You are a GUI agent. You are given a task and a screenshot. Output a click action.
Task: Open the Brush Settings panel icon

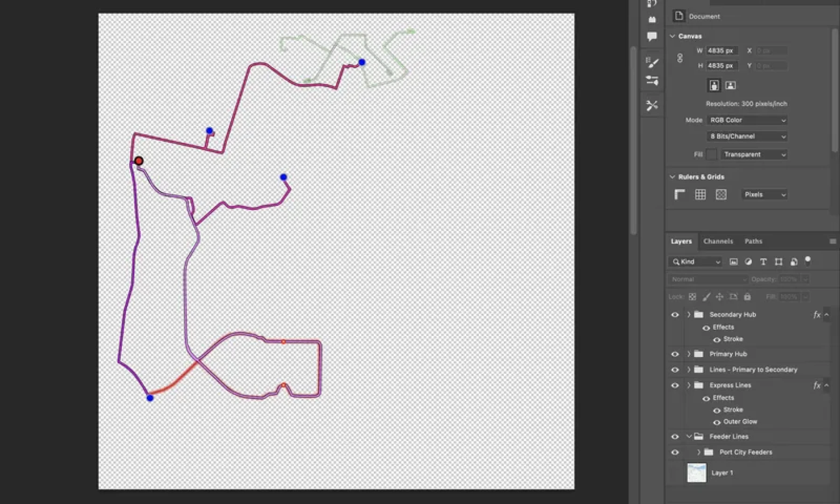click(652, 63)
